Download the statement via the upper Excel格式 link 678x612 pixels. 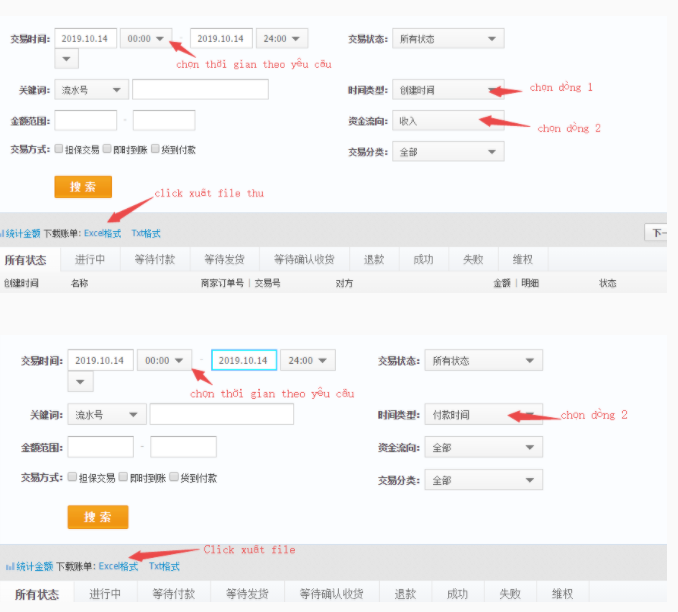pyautogui.click(x=102, y=234)
